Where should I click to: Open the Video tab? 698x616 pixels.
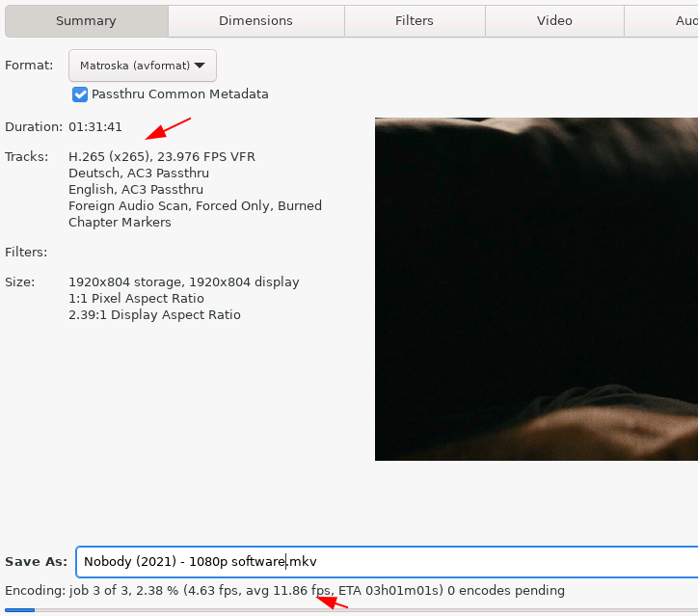tap(554, 21)
